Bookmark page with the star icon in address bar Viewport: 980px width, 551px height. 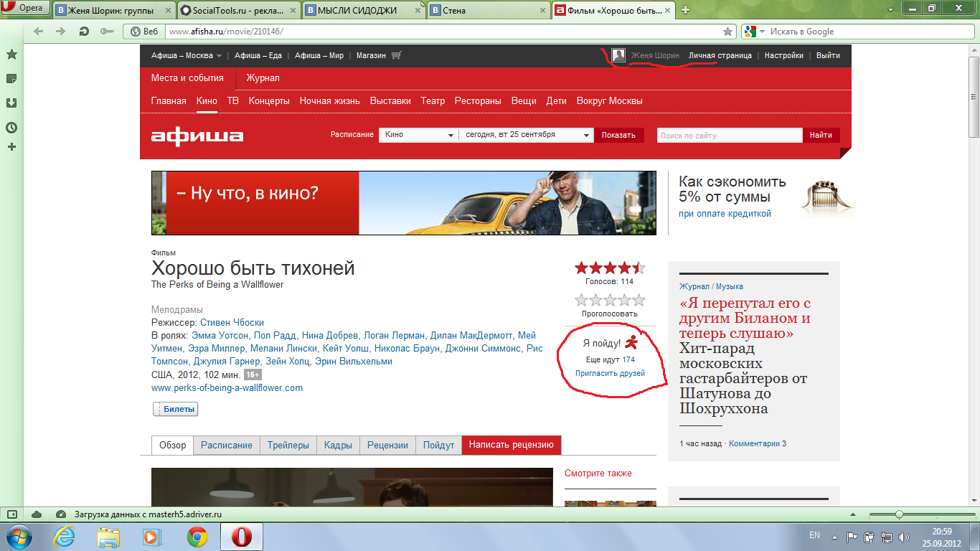click(728, 32)
